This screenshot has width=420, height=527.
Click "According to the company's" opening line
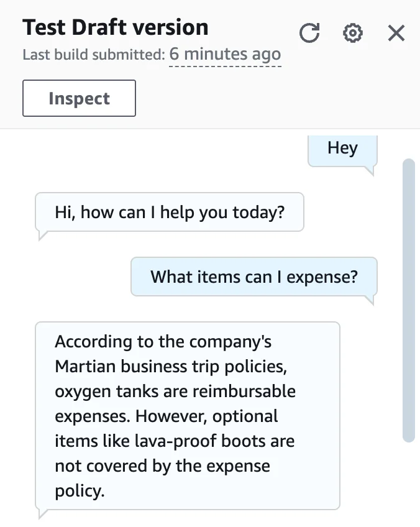point(163,342)
